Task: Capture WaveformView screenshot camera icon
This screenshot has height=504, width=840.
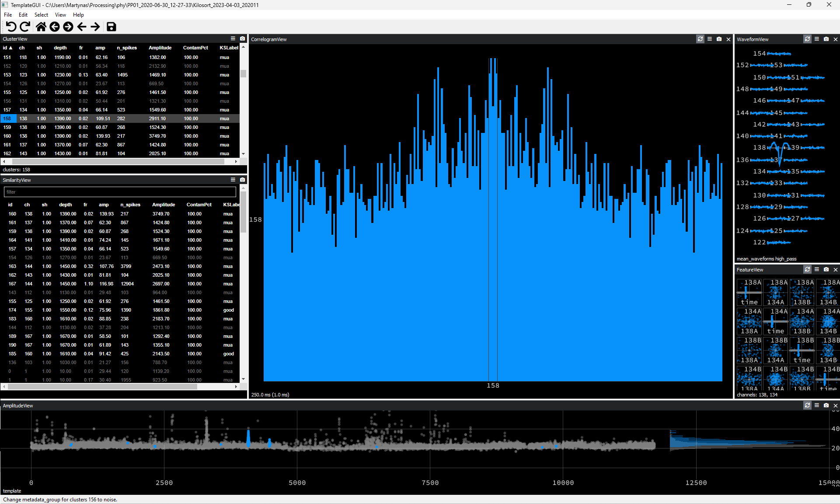Action: click(x=826, y=39)
